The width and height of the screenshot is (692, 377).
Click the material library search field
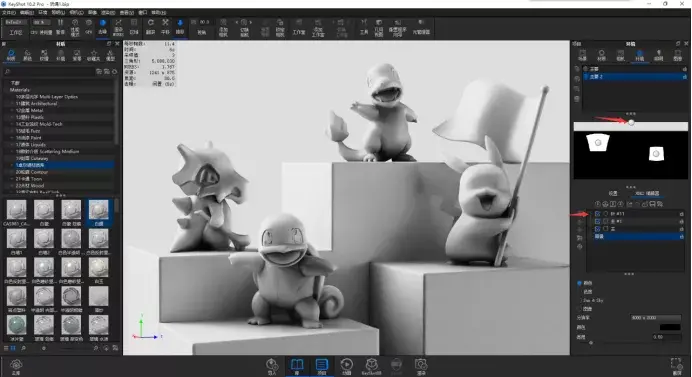tap(49, 72)
